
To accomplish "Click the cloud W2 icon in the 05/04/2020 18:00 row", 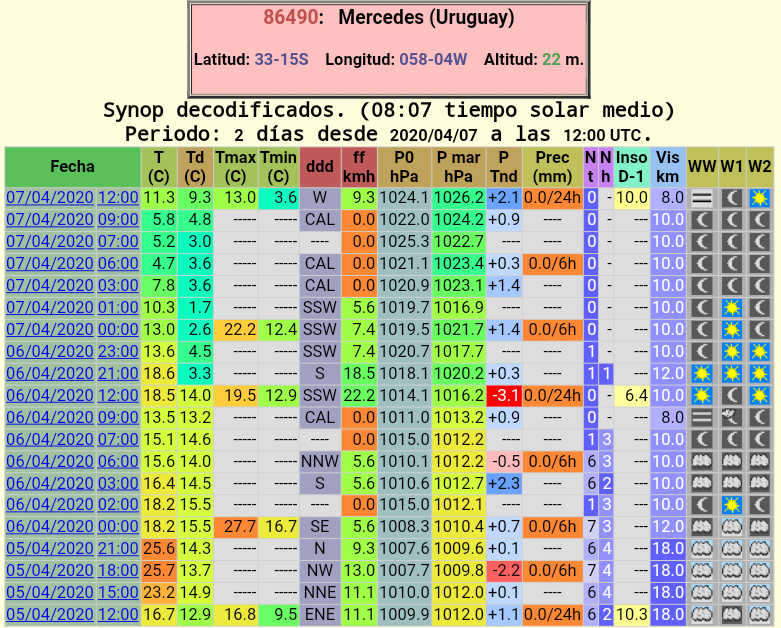I will (x=760, y=570).
